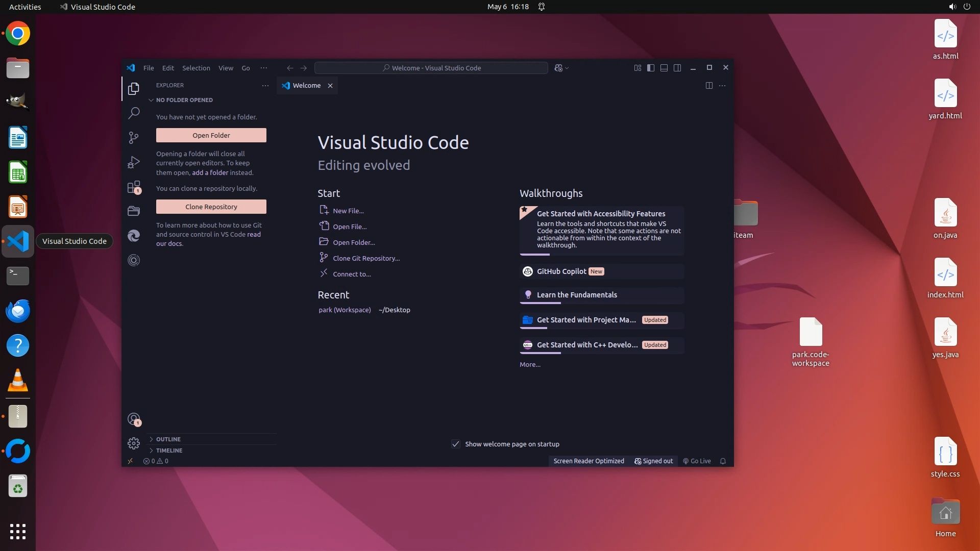Image resolution: width=980 pixels, height=551 pixels.
Task: Toggle the bottom panel visibility
Action: pos(664,68)
